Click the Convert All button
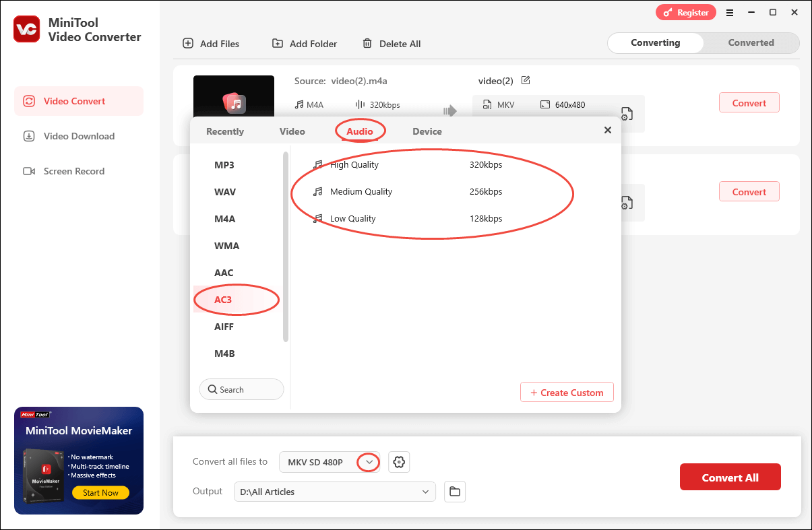Image resolution: width=812 pixels, height=530 pixels. click(730, 477)
